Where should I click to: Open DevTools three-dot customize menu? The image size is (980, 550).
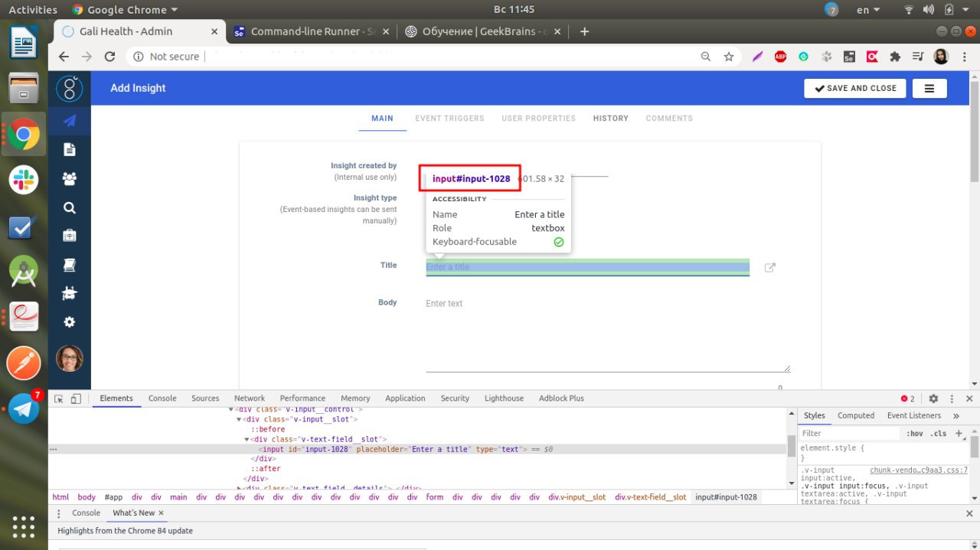(x=952, y=399)
